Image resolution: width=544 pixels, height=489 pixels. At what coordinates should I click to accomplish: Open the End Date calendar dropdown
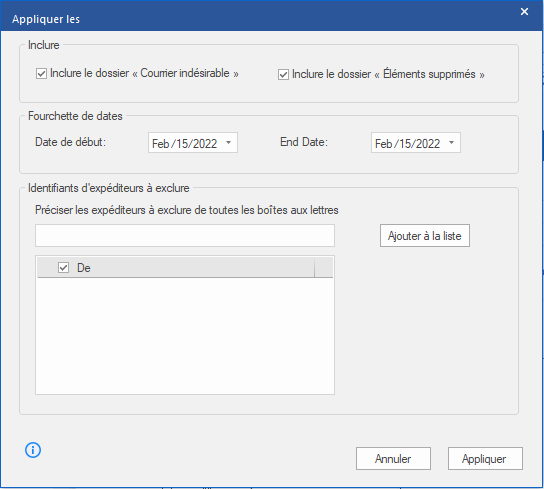coord(451,143)
